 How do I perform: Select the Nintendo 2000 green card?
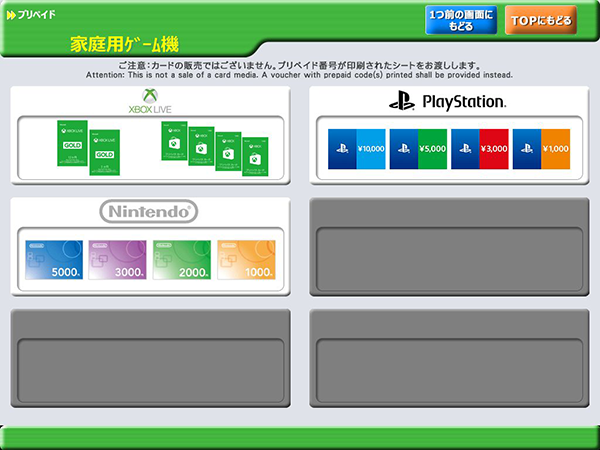click(x=182, y=260)
